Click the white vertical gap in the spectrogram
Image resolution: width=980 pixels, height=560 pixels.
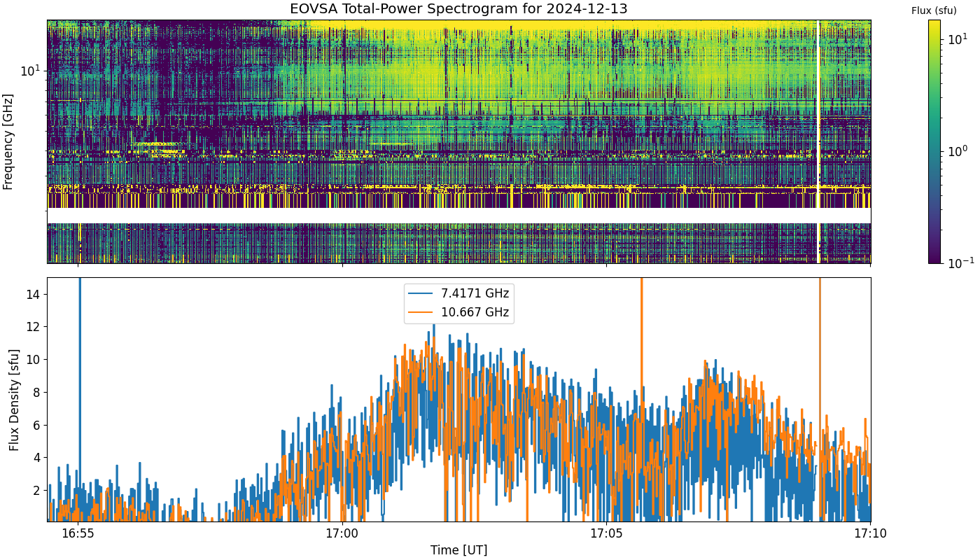point(818,141)
